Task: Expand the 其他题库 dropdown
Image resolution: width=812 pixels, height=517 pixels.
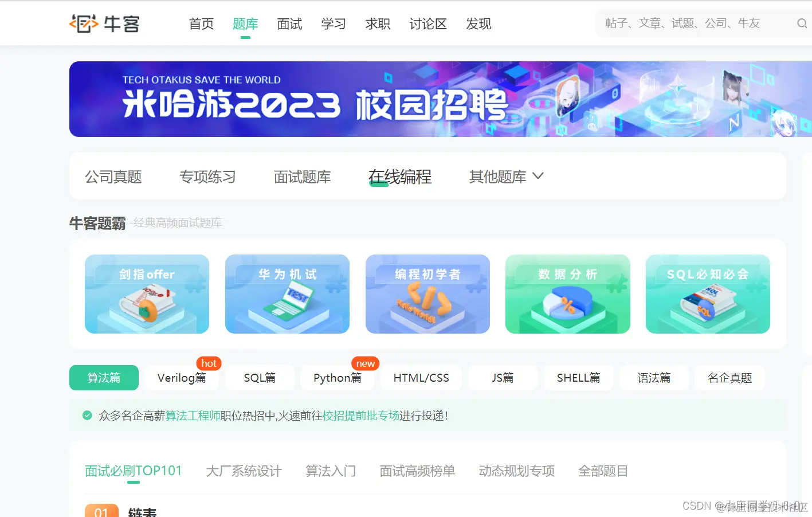Action: point(506,177)
